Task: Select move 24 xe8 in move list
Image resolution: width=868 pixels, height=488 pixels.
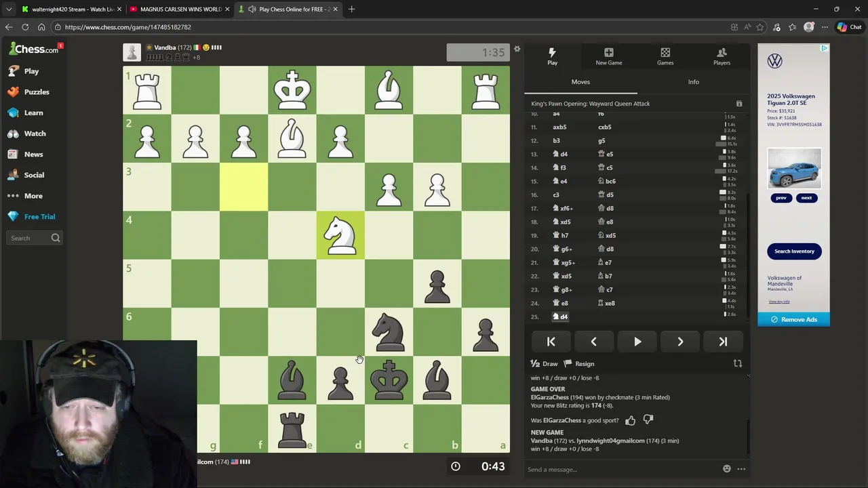Action: (x=606, y=303)
